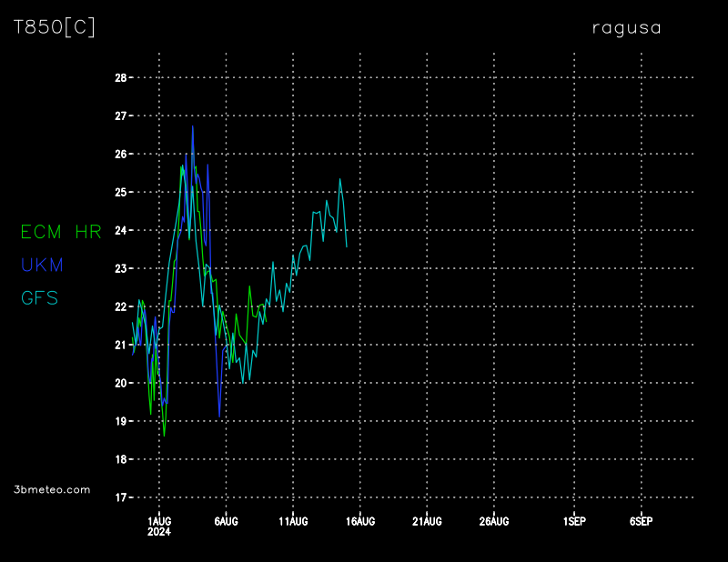Viewport: 728px width, 562px height.
Task: Click the 26AUG date marker
Action: (493, 521)
